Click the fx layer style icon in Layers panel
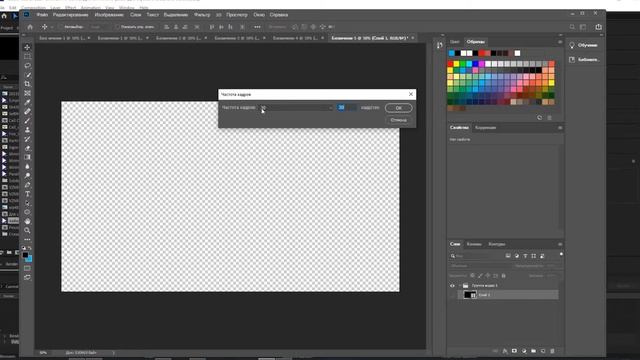 tap(505, 351)
